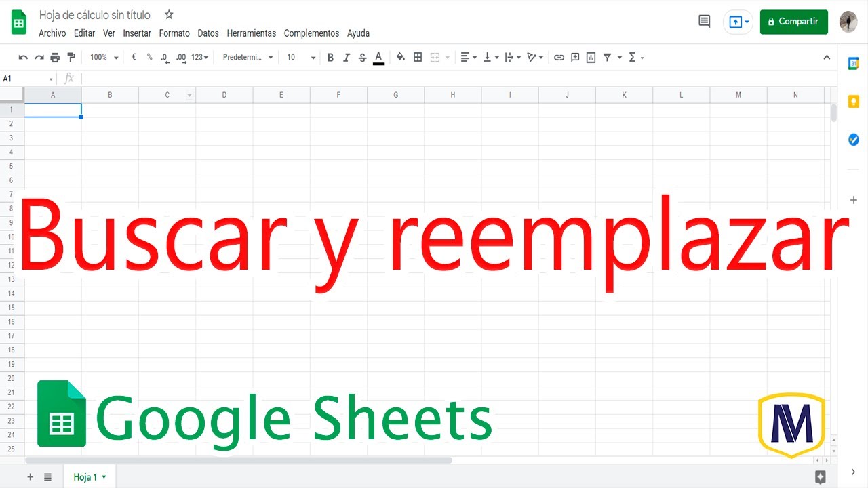Open the borders tool

418,58
